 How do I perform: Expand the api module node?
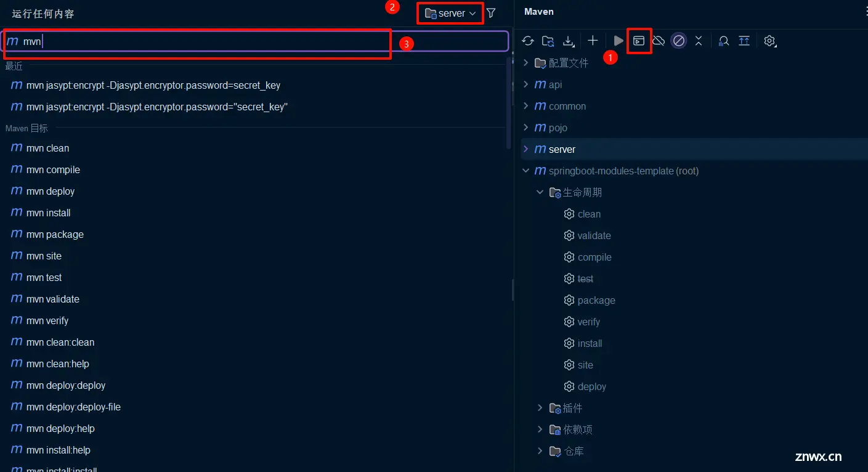tap(525, 84)
